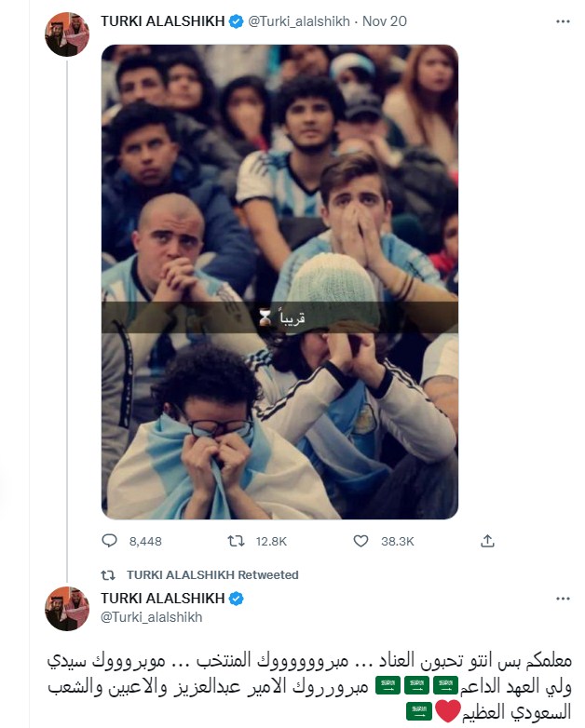This screenshot has height=728, width=585.
Task: Click the 38.3K likes count
Action: coord(397,541)
